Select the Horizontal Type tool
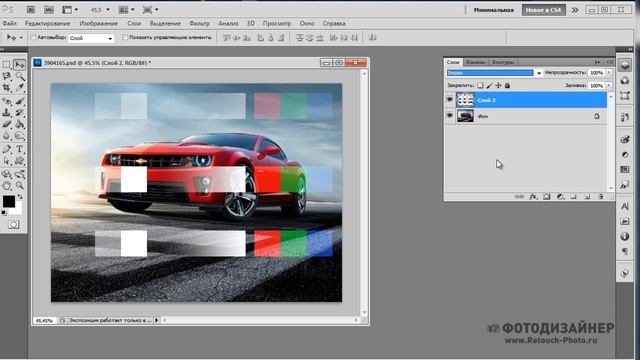Viewport: 640px width, 360px height. [19, 149]
